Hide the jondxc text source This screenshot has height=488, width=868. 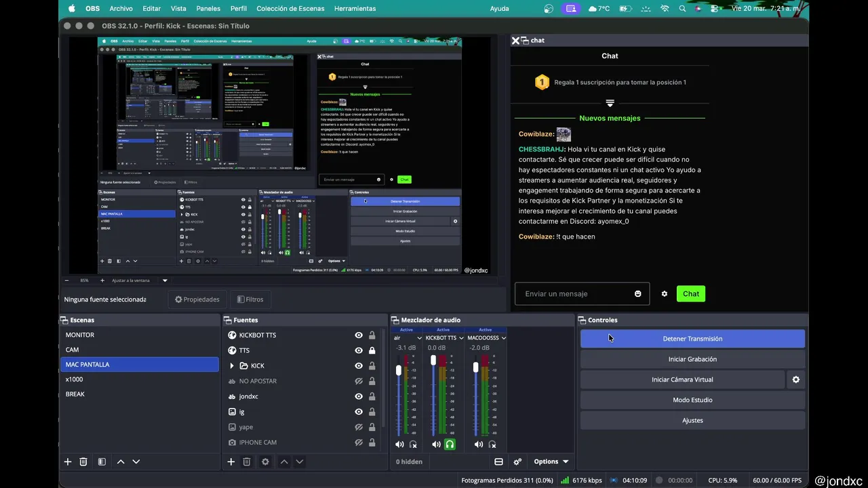coord(359,396)
